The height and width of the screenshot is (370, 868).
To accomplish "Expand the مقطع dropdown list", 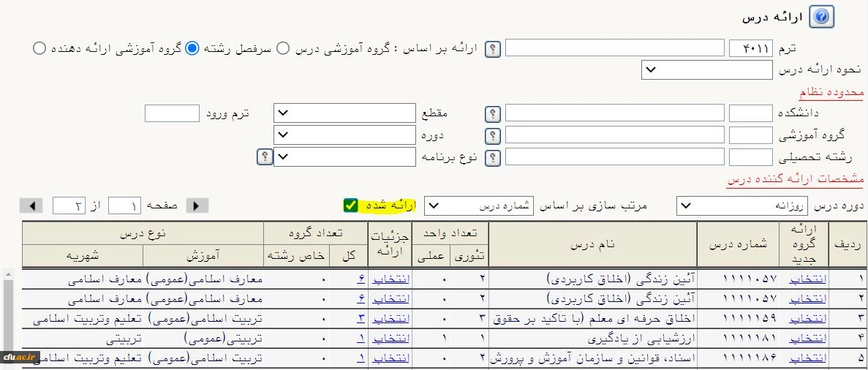I will coord(344,113).
